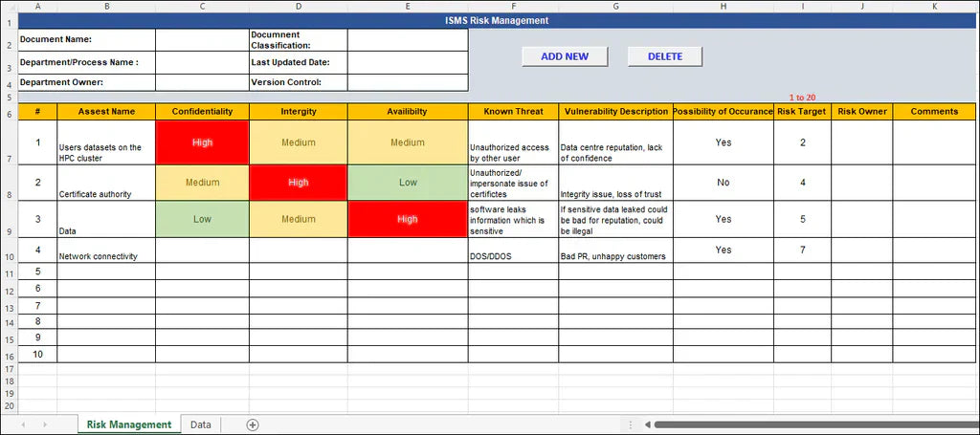The image size is (980, 435).
Task: Select row 17 header
Action: (9, 369)
